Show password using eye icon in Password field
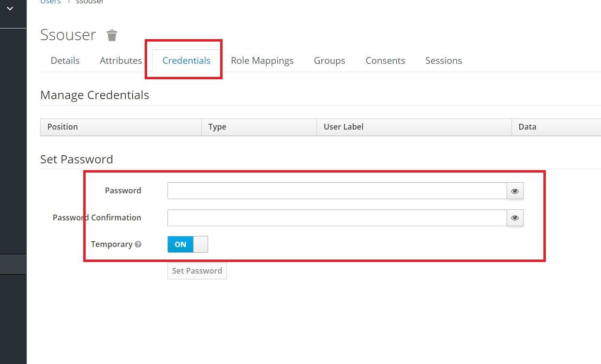This screenshot has width=601, height=364. tap(515, 191)
